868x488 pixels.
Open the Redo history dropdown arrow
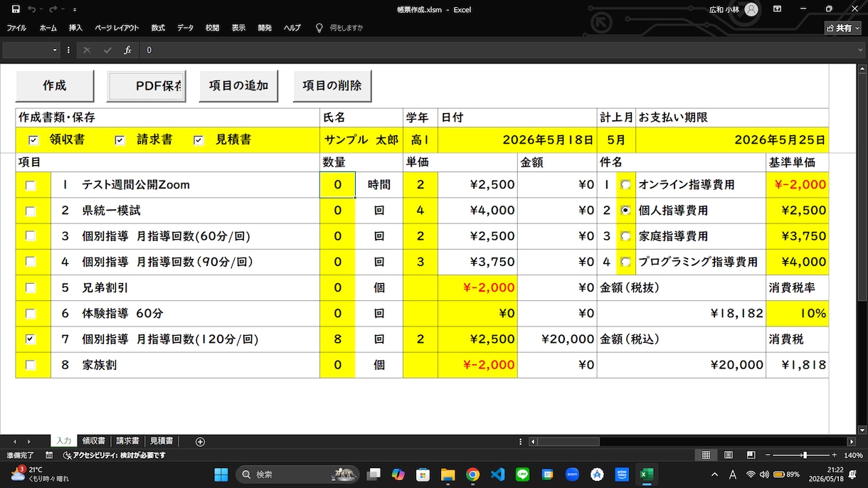(x=63, y=10)
